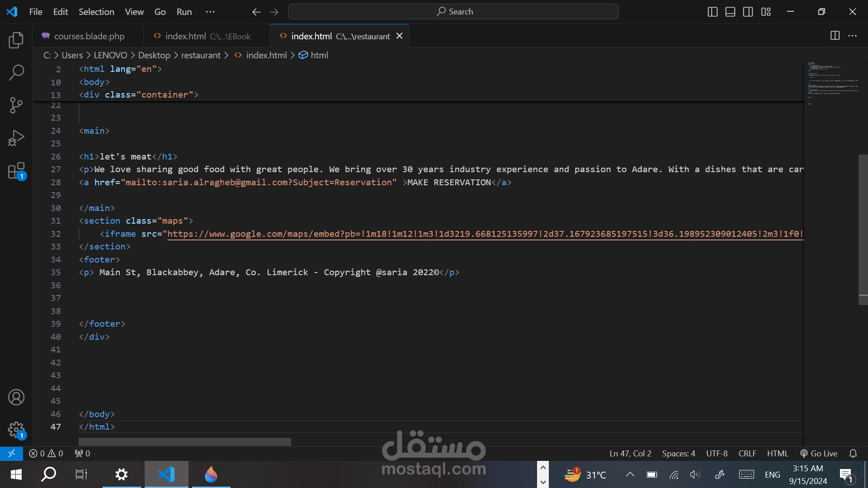Click the Search command center box
Screen dimensions: 868x488
coord(453,12)
